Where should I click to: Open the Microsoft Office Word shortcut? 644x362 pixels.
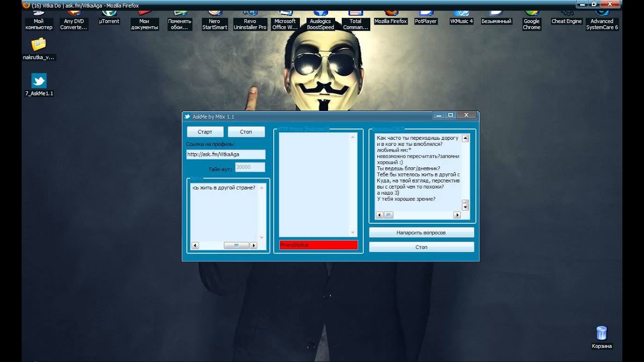coord(285,20)
